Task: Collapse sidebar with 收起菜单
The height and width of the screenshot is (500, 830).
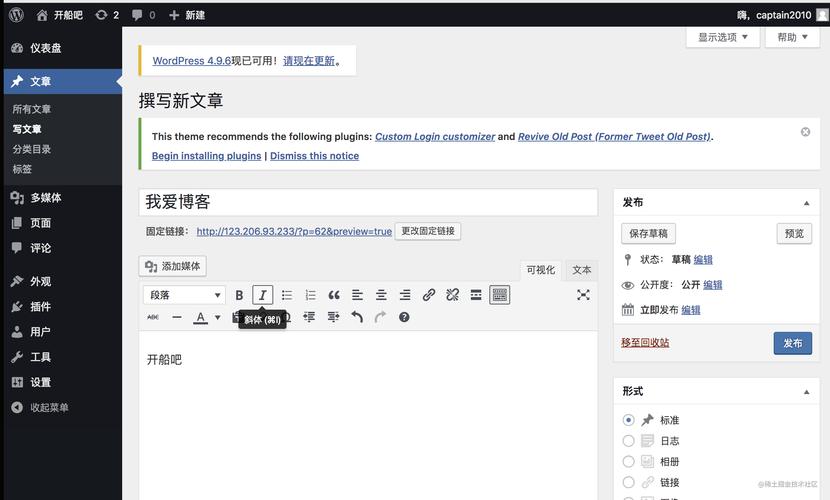Action: (x=62, y=407)
